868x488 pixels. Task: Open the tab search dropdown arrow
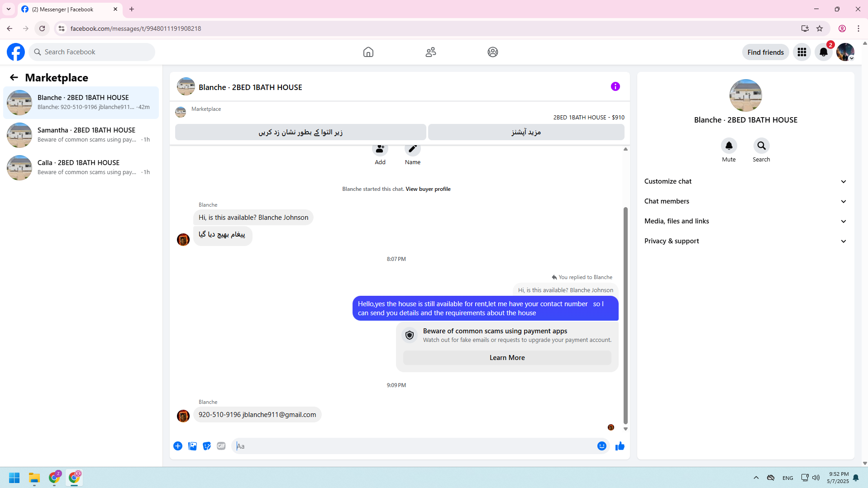point(9,9)
